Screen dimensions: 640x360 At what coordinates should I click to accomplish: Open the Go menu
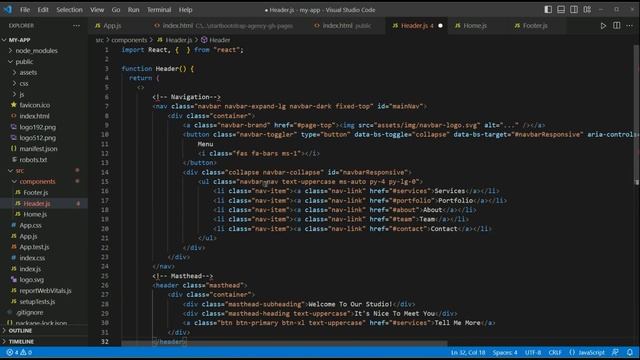116,10
